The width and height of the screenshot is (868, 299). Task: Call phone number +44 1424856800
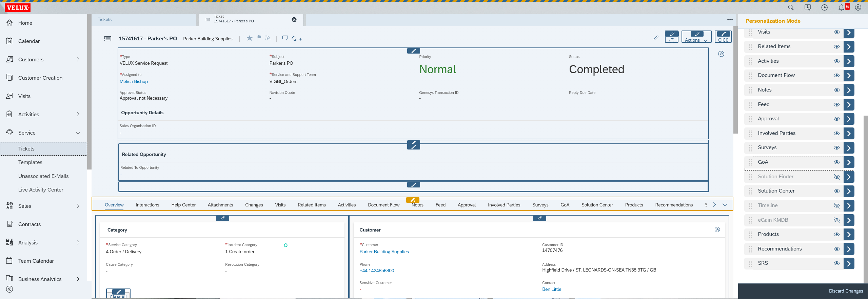[x=377, y=271]
